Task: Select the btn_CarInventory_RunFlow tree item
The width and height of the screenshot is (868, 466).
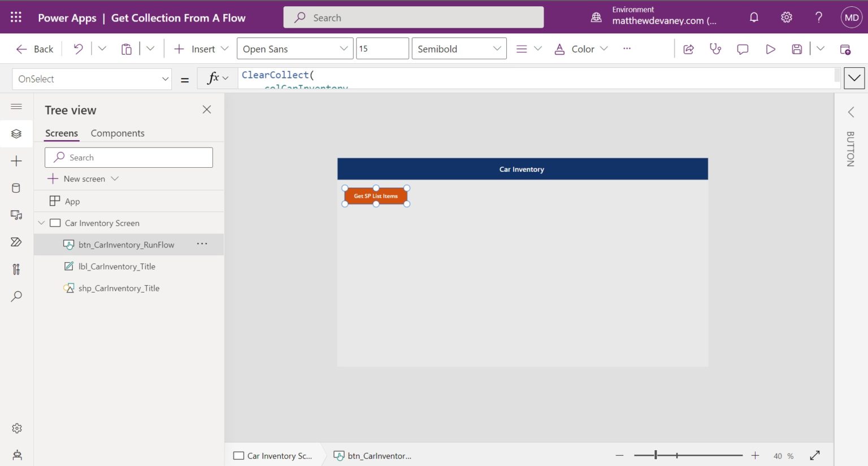Action: click(126, 244)
